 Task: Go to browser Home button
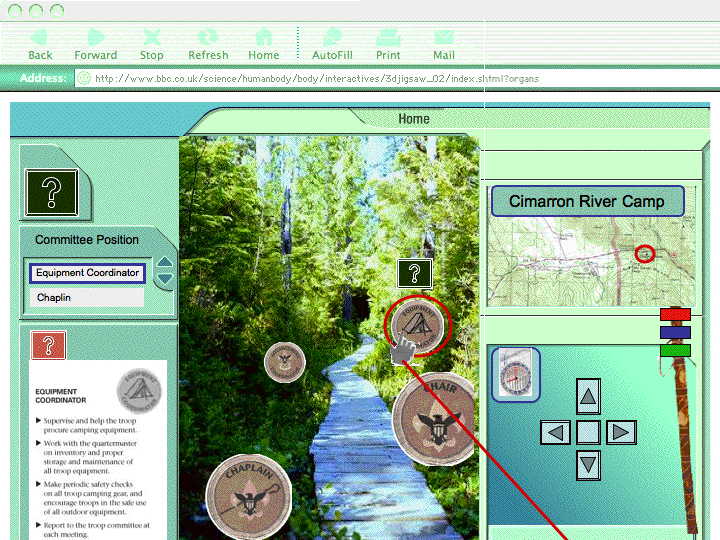(264, 44)
